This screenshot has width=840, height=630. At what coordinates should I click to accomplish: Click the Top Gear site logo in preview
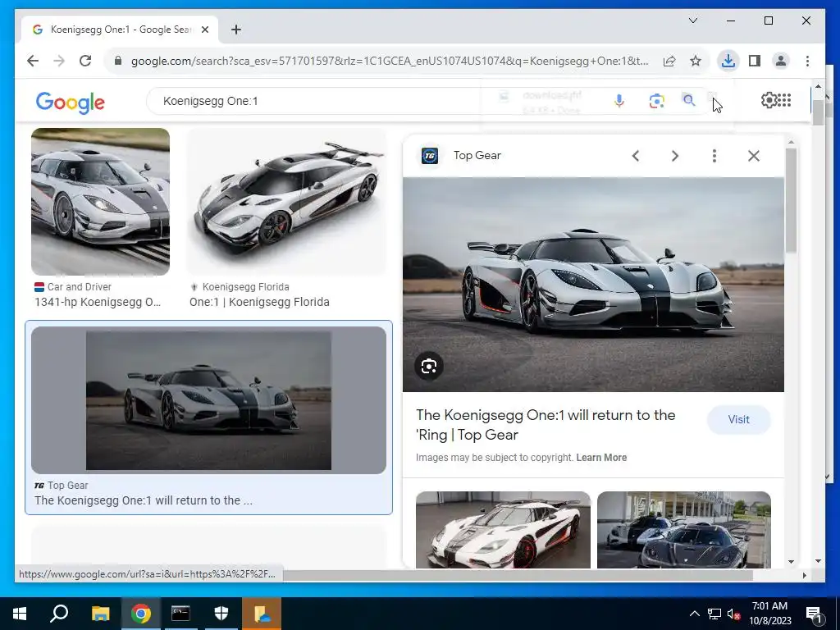pyautogui.click(x=430, y=156)
